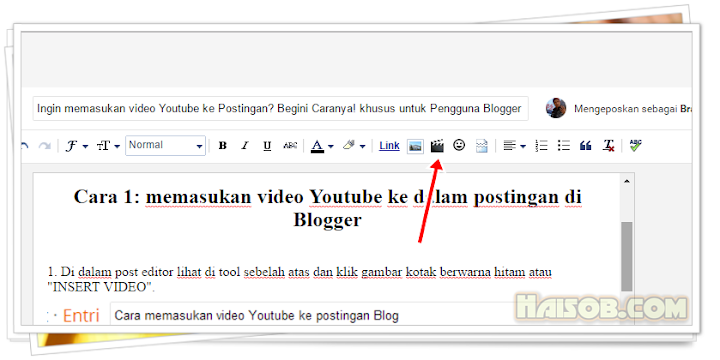Expand the Normal paragraph format dropdown
Screen dimensions: 720x360
point(165,146)
